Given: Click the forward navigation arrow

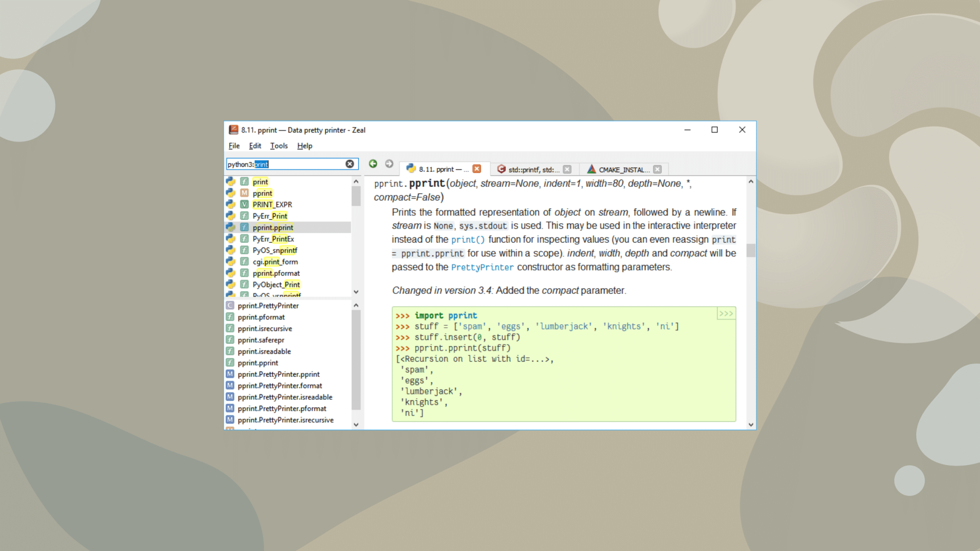Looking at the screenshot, I should click(x=389, y=164).
